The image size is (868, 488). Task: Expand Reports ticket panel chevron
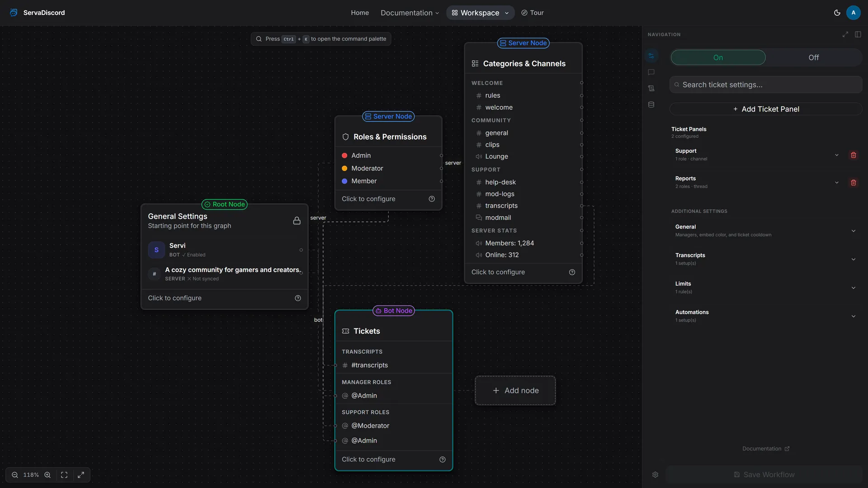[837, 183]
